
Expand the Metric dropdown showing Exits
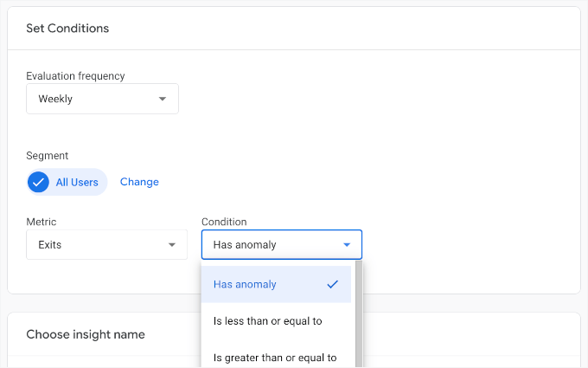pyautogui.click(x=106, y=245)
